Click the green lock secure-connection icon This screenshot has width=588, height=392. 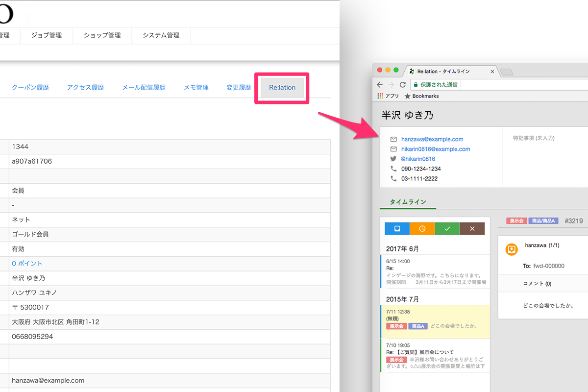416,84
